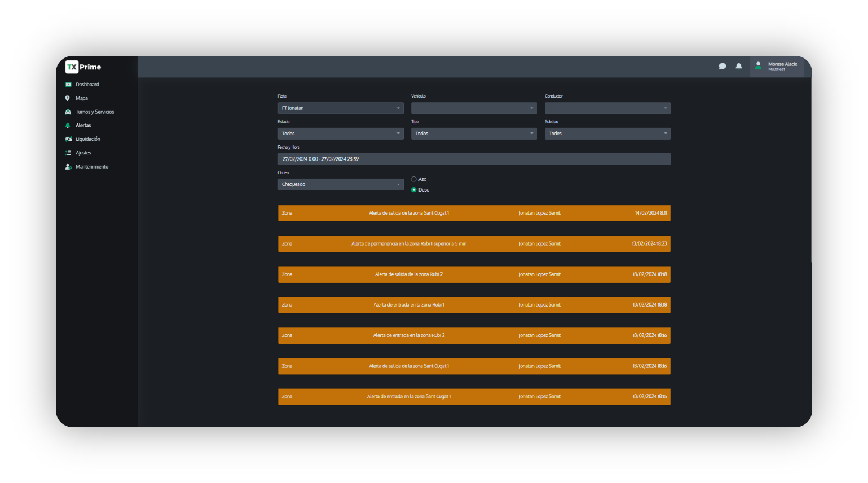Image resolution: width=868 pixels, height=483 pixels.
Task: Click date '14/02/2024 8:11' in first alert row
Action: [651, 213]
